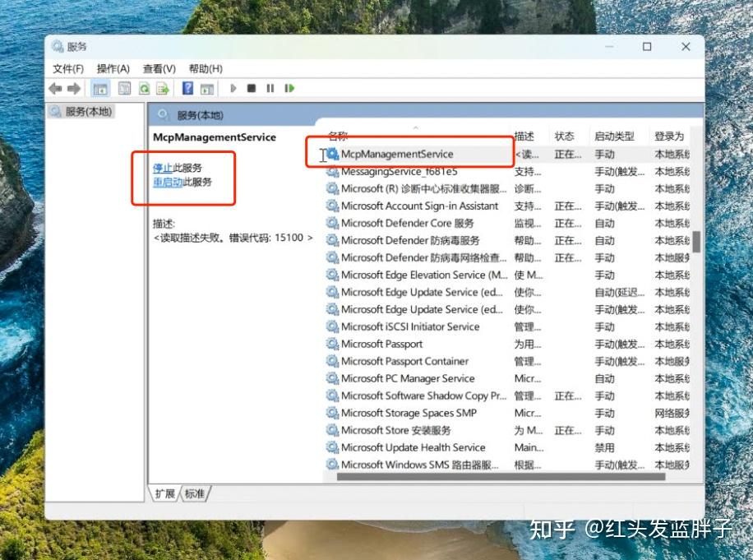Click the Export list toolbar icon
Viewport: 753px width, 560px height.
(x=164, y=88)
